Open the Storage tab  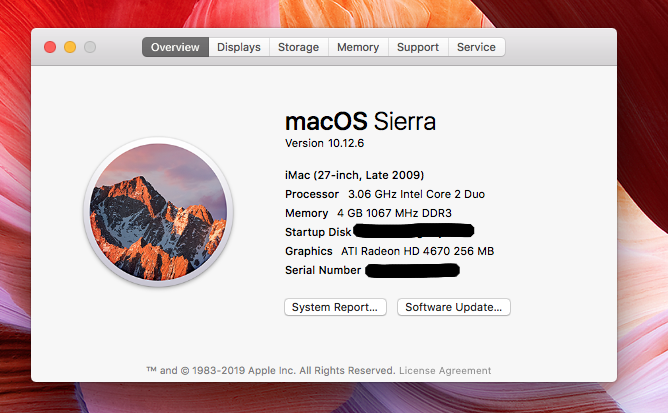coord(298,47)
